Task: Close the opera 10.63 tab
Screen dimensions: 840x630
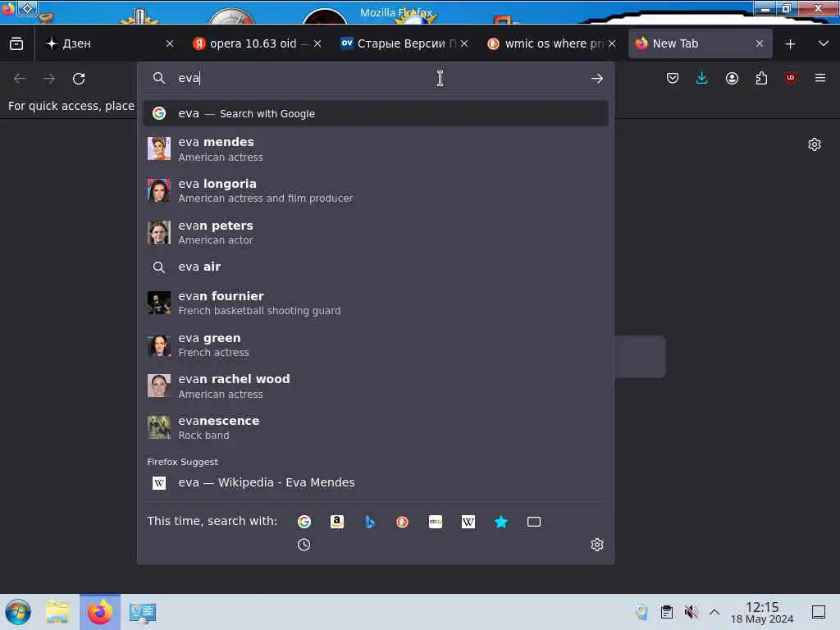Action: tap(317, 44)
